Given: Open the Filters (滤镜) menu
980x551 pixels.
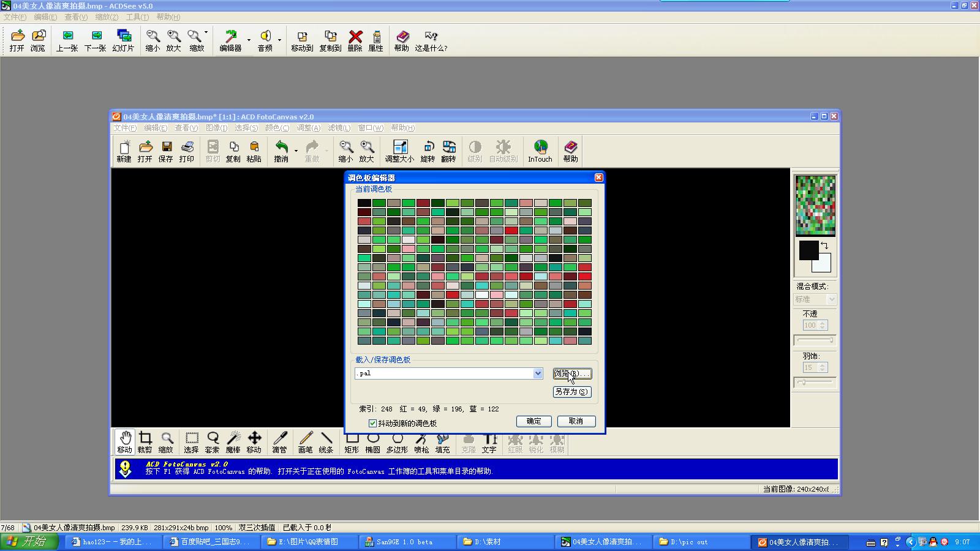Looking at the screenshot, I should tap(339, 128).
